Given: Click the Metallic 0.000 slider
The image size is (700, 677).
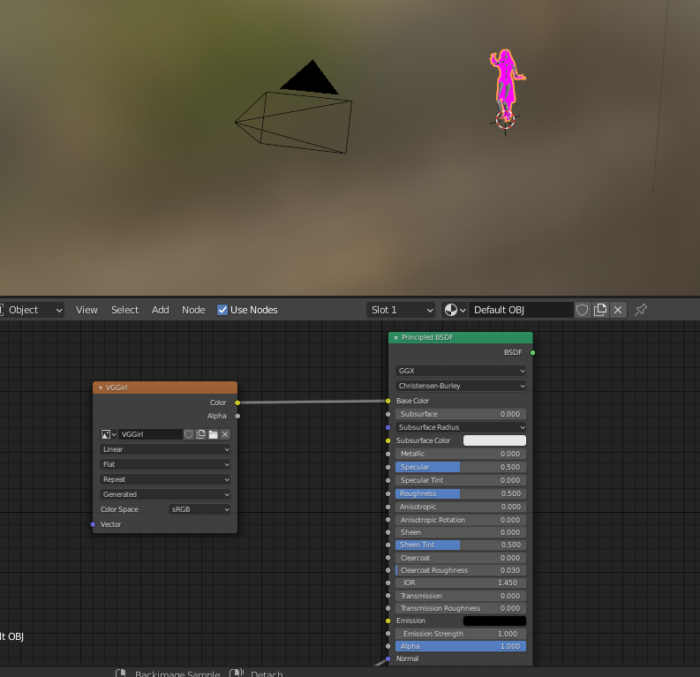Looking at the screenshot, I should 461,454.
